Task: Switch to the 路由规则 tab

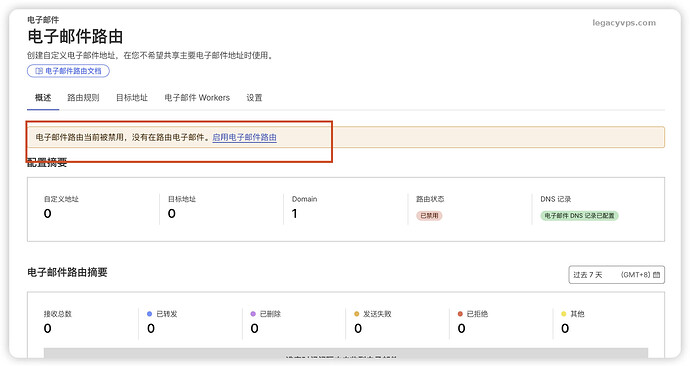Action: tap(83, 98)
